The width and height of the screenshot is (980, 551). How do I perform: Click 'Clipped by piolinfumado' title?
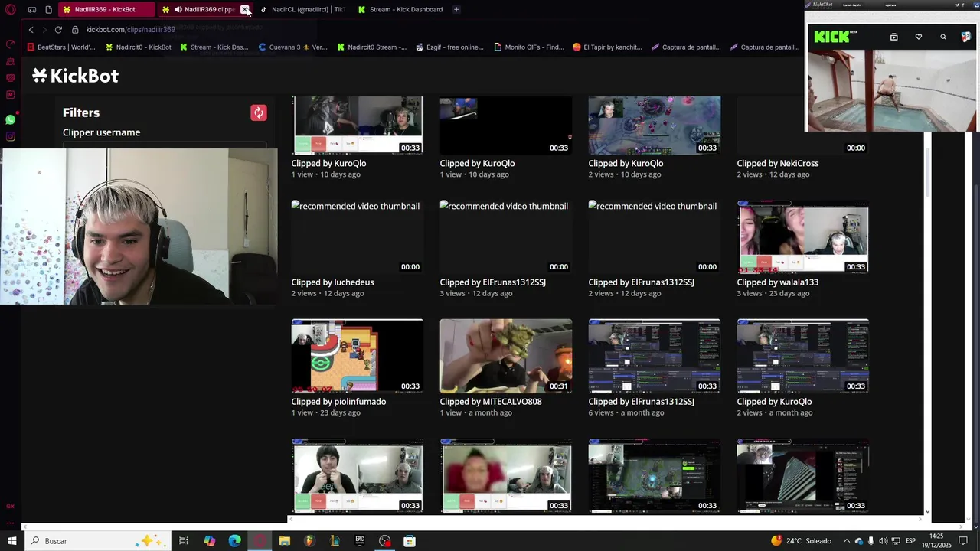tap(338, 402)
